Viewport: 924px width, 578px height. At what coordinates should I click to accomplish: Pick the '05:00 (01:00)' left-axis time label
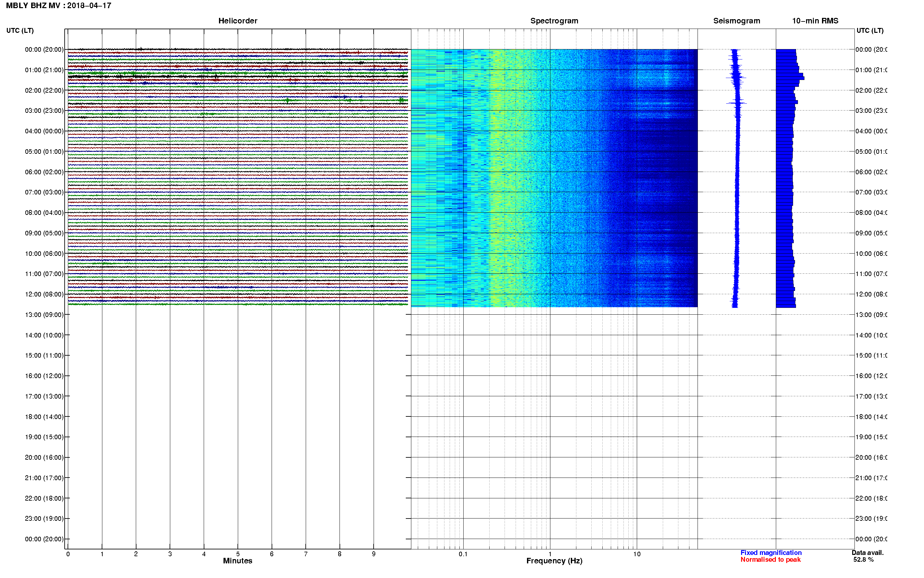pyautogui.click(x=44, y=152)
